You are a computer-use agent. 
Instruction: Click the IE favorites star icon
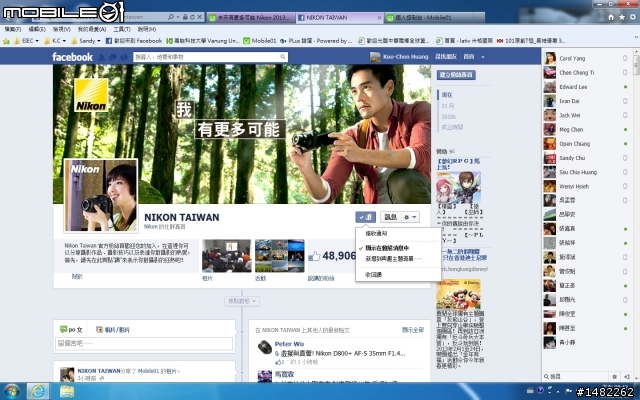pos(622,17)
